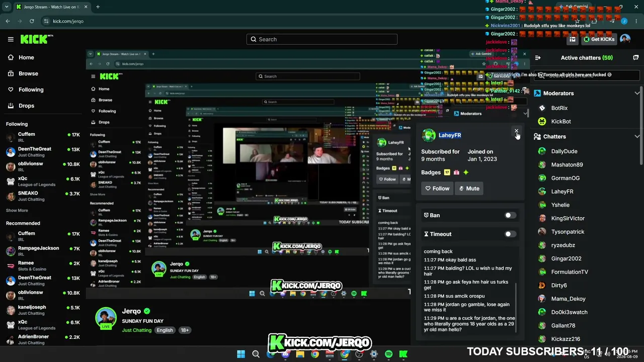Open Discord from the taskbar
Screen dimensions: 644x362
285,354
